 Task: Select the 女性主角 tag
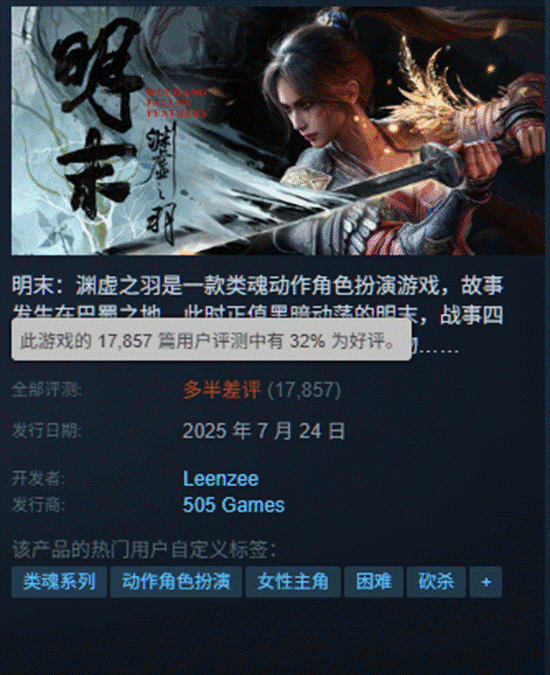coord(293,582)
